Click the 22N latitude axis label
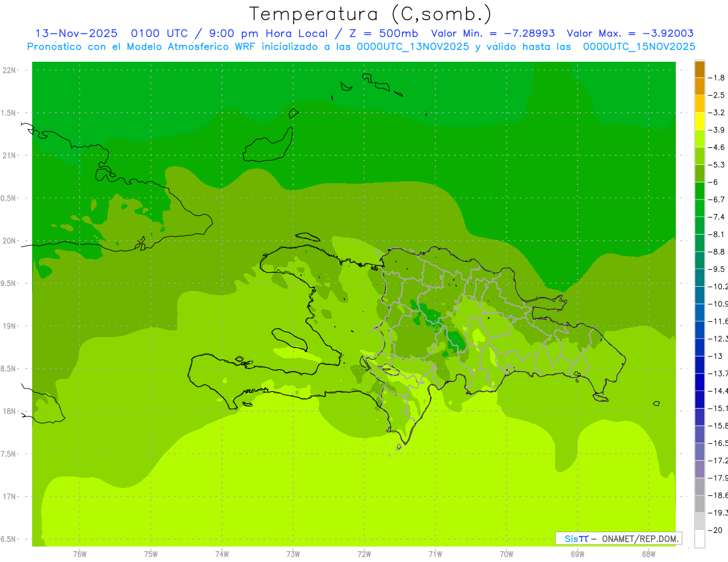Viewport: 728px width, 562px height. point(10,70)
